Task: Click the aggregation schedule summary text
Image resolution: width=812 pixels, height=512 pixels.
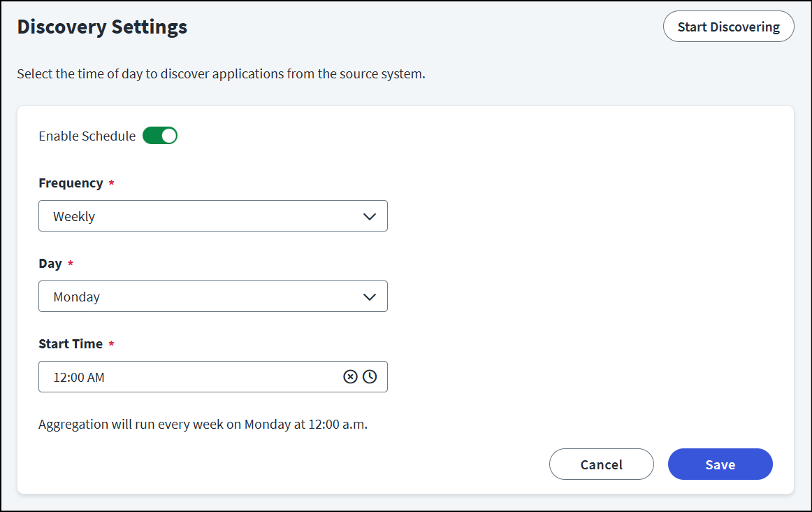Action: pos(203,424)
